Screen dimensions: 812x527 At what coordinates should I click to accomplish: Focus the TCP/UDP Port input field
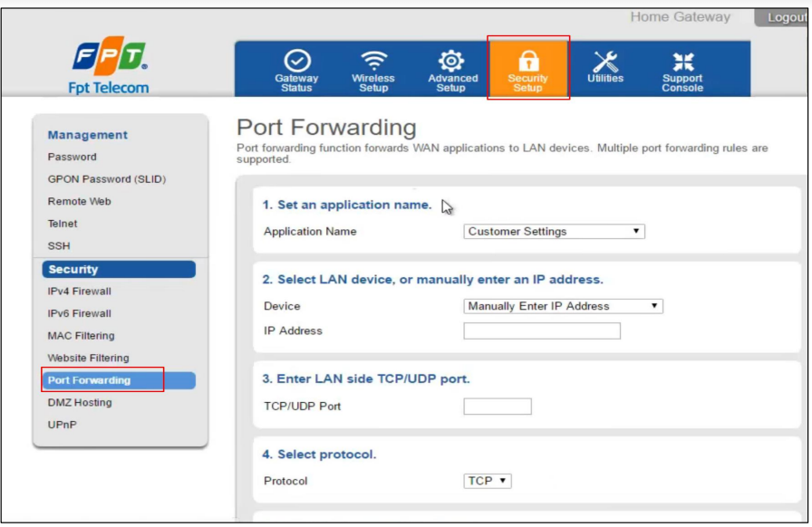coord(498,407)
